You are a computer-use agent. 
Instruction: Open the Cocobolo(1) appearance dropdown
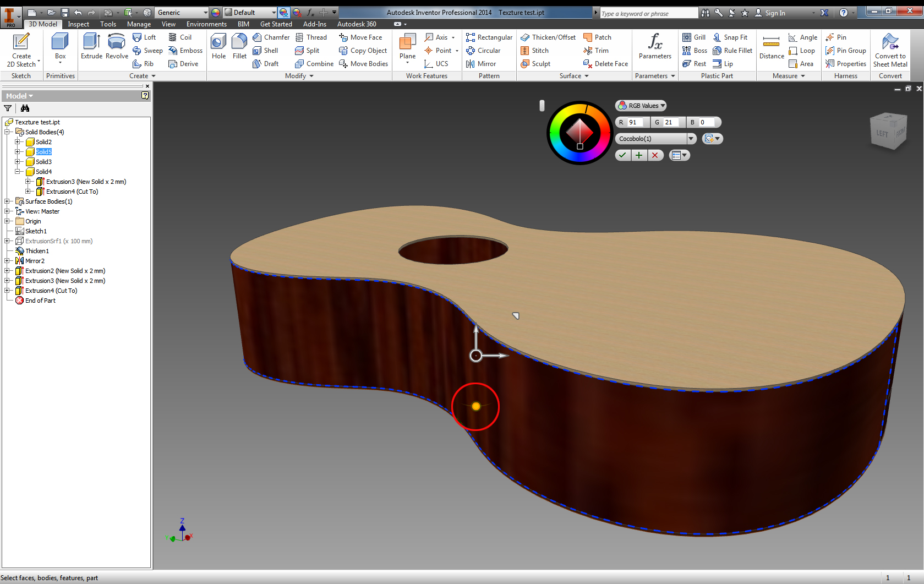tap(691, 139)
